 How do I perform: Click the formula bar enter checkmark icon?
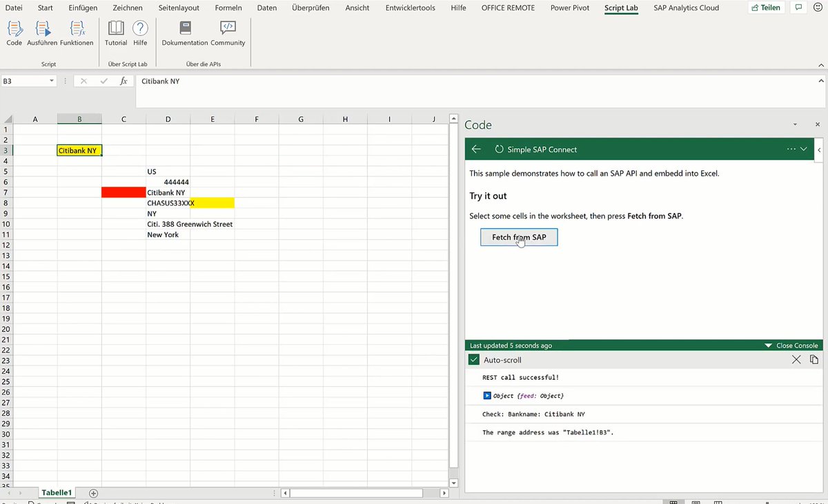[104, 81]
